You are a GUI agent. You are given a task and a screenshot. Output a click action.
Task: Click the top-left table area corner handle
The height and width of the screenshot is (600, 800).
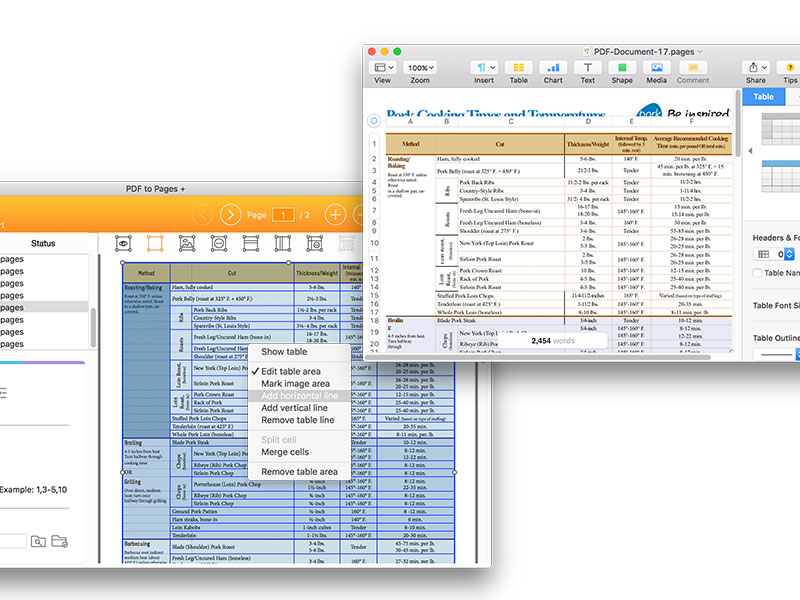tap(122, 263)
